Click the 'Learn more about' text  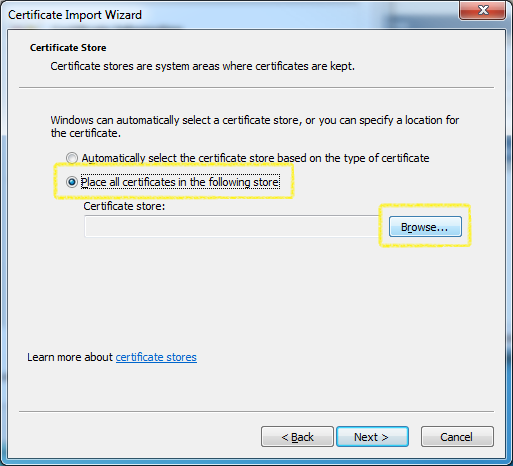click(70, 357)
